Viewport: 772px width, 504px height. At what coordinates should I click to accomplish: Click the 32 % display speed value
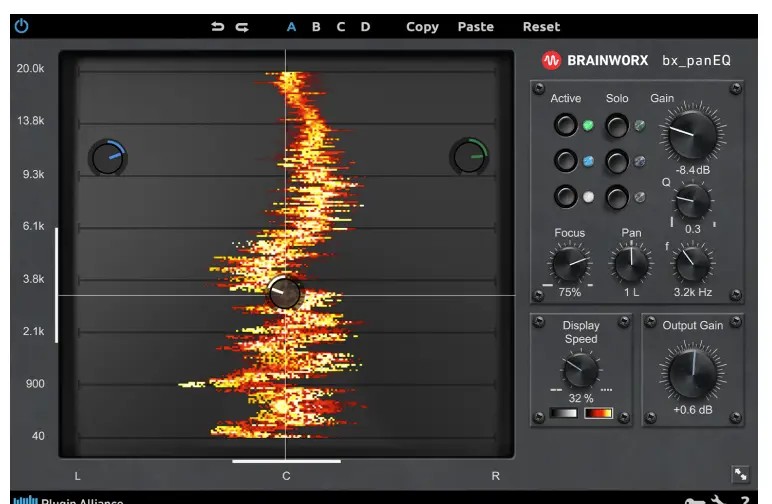[x=581, y=398]
